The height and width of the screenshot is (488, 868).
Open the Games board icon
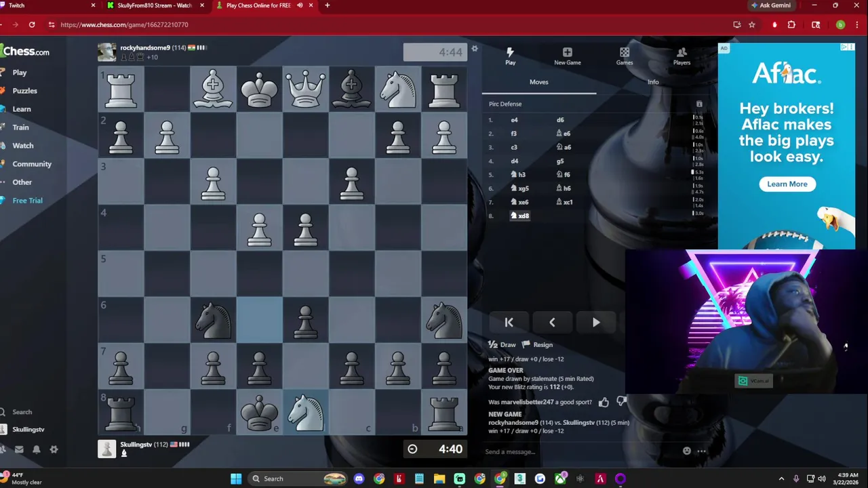pyautogui.click(x=625, y=56)
